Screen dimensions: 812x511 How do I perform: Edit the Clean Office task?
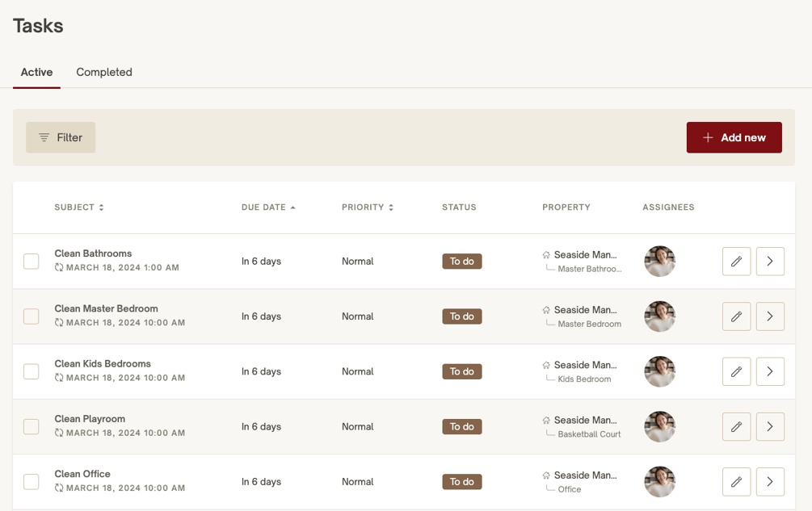pyautogui.click(x=736, y=481)
